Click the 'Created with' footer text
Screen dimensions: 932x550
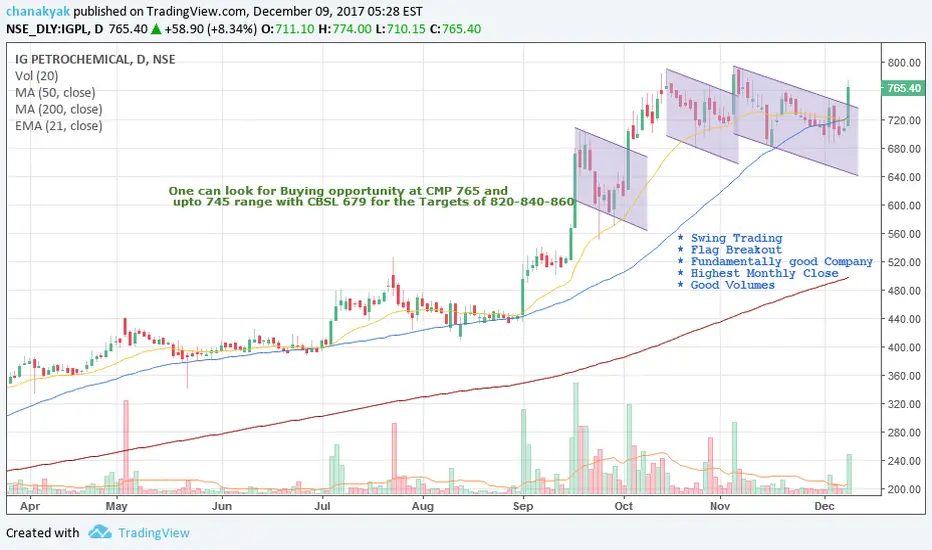coord(43,533)
